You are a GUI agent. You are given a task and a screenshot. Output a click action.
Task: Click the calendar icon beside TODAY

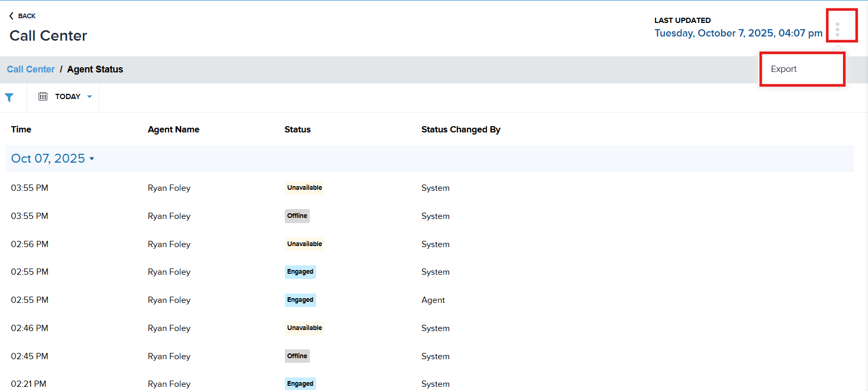(x=43, y=96)
